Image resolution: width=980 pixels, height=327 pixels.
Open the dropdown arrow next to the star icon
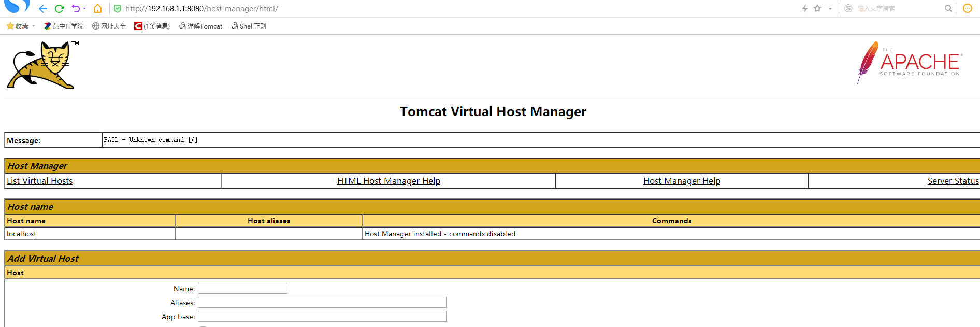[830, 9]
